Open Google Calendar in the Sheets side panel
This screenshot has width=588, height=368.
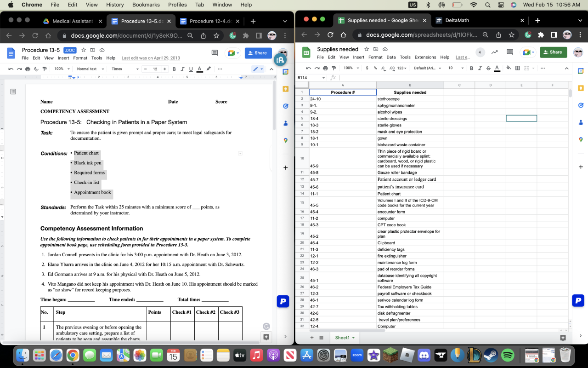point(581,71)
